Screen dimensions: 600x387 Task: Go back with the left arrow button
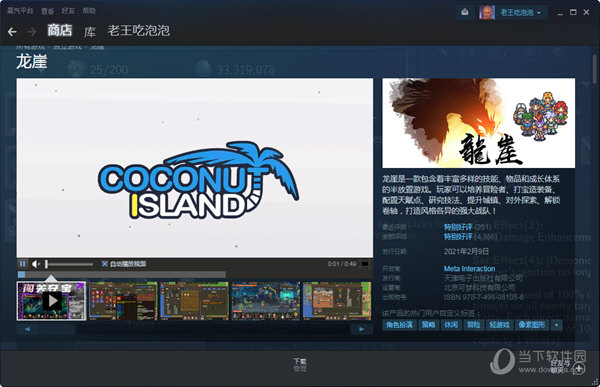point(12,31)
